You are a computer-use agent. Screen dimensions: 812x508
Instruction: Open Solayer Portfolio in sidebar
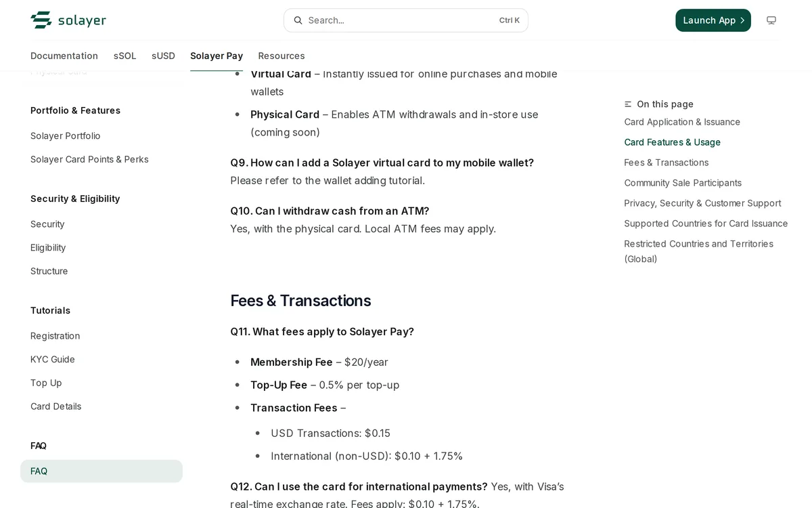click(66, 135)
